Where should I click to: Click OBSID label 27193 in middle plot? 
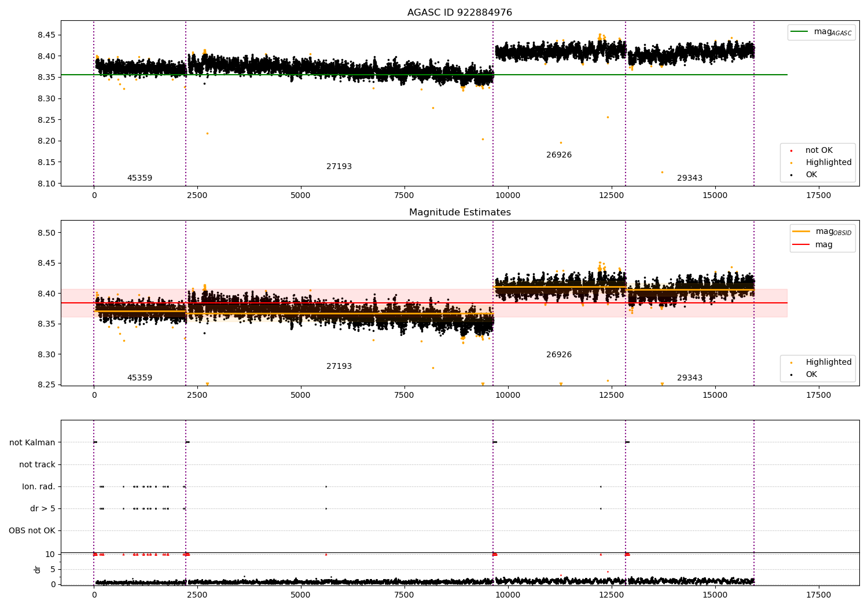339,367
